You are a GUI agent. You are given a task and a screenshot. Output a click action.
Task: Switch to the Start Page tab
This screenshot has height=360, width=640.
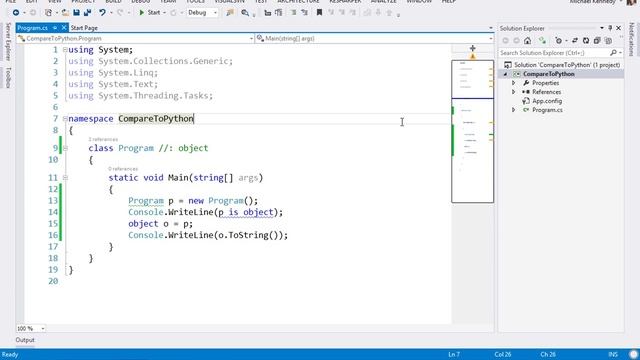(84, 28)
